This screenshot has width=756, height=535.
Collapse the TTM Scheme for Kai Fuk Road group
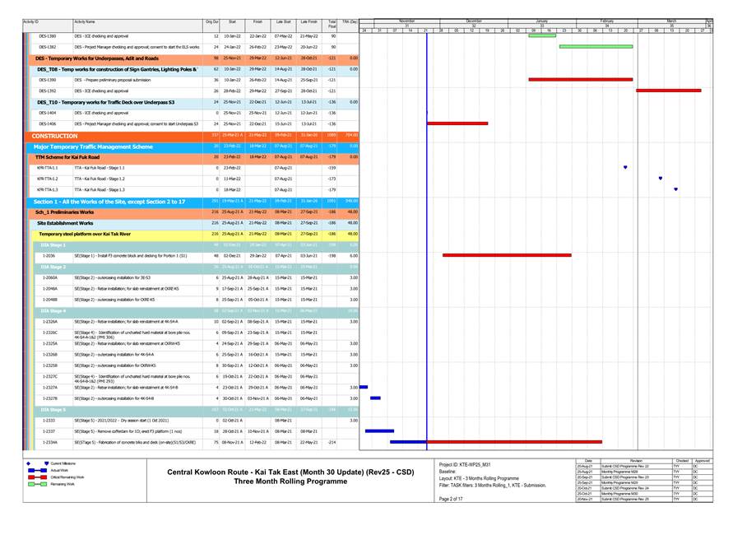click(67, 156)
